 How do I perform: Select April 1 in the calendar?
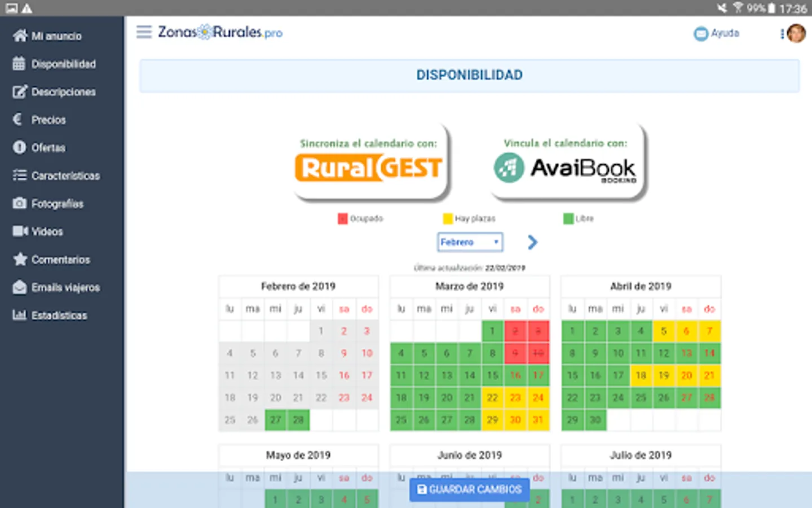[572, 331]
